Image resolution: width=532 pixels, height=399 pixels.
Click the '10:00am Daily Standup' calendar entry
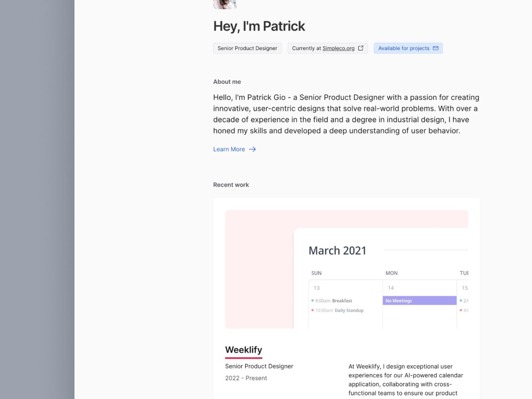(x=337, y=310)
